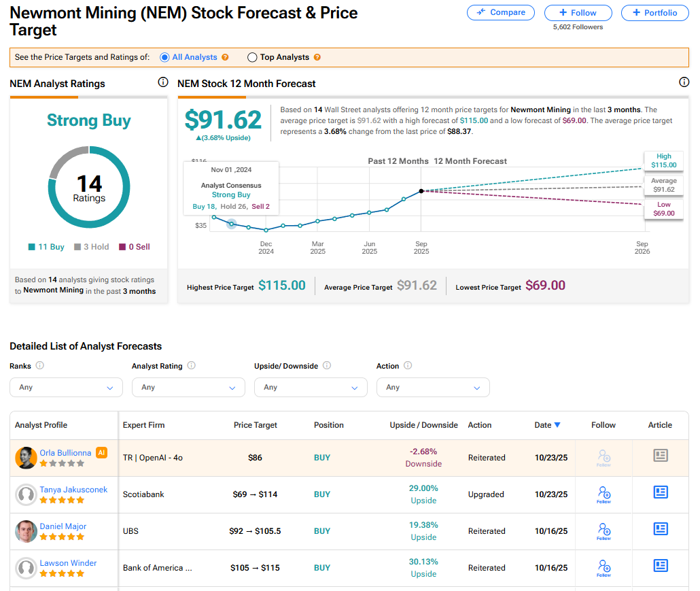700x591 pixels.
Task: Select the Top Analysts radio button
Action: [252, 58]
